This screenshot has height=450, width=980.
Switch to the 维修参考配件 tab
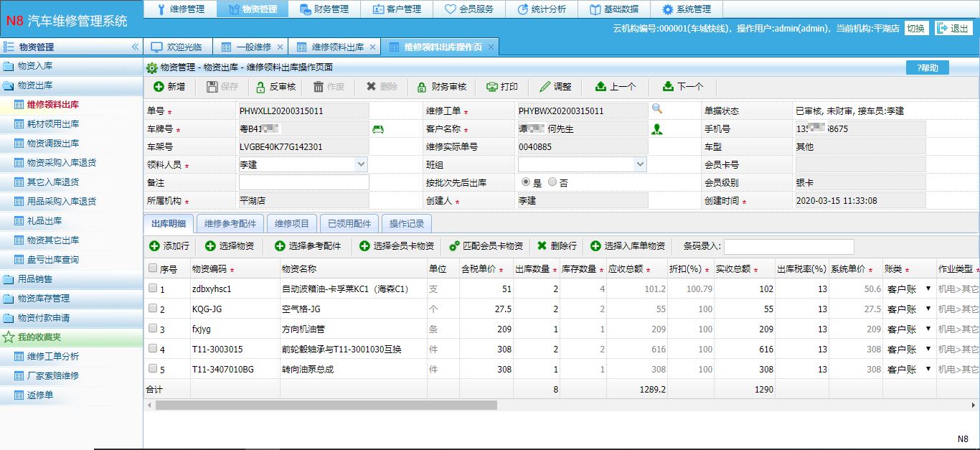(x=230, y=223)
